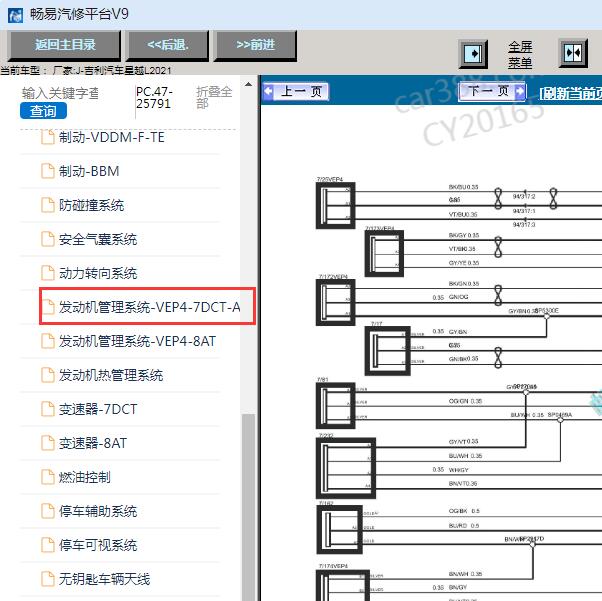
Task: Go forward with the >>前进 button
Action: (x=255, y=45)
